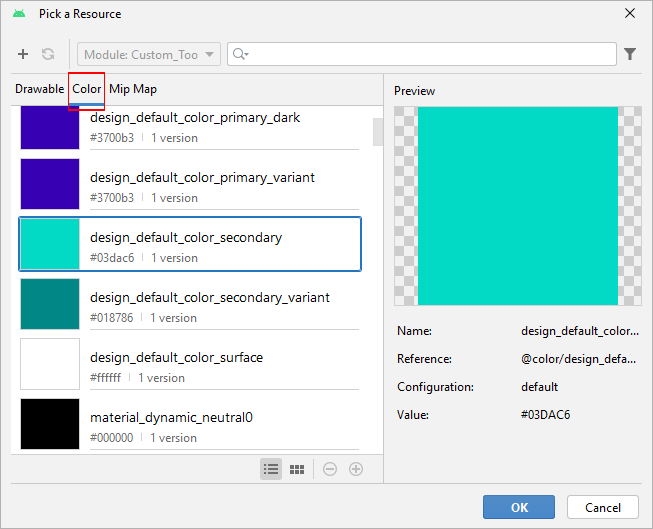The width and height of the screenshot is (653, 529).
Task: Click the refresh resources icon
Action: (x=48, y=54)
